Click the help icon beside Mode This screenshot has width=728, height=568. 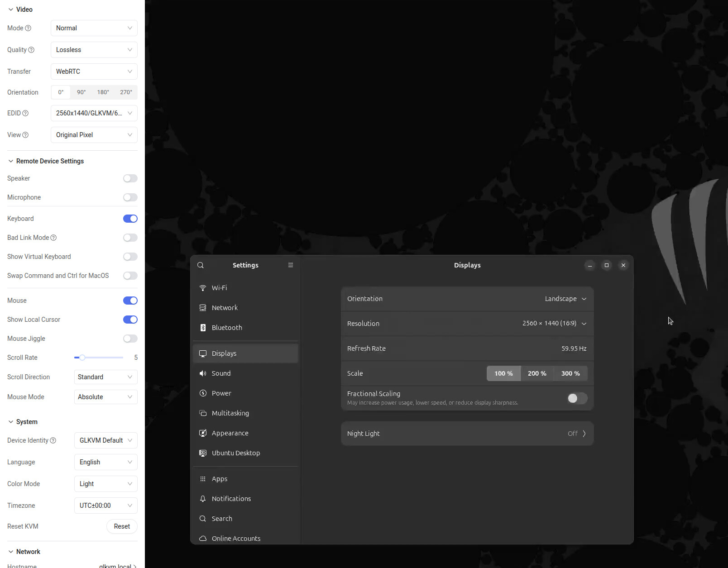coord(28,28)
